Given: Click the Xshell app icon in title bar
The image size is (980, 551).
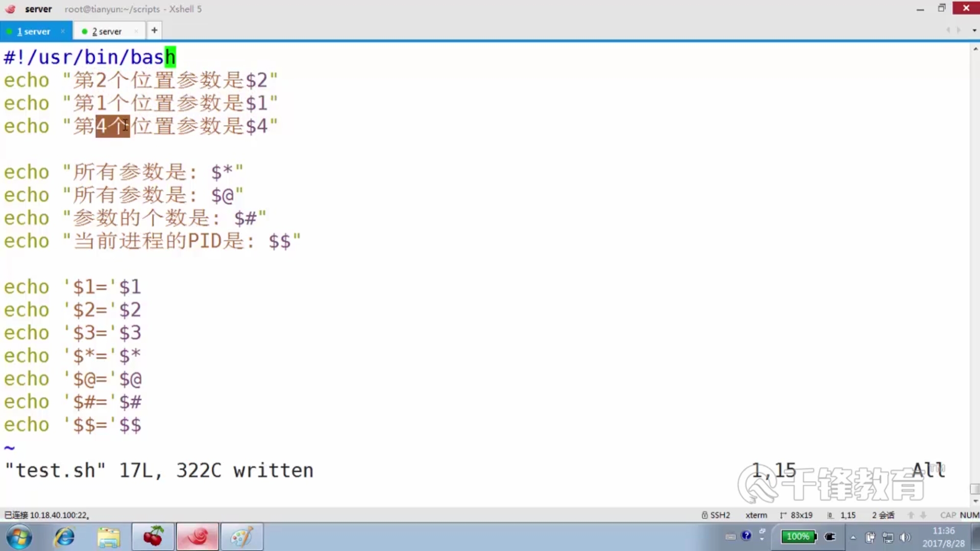Looking at the screenshot, I should point(10,9).
